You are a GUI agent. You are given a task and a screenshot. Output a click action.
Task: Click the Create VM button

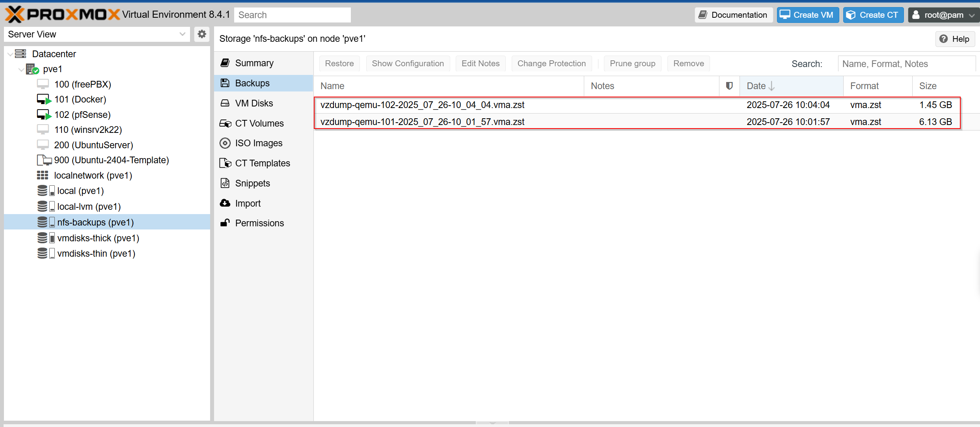point(807,15)
